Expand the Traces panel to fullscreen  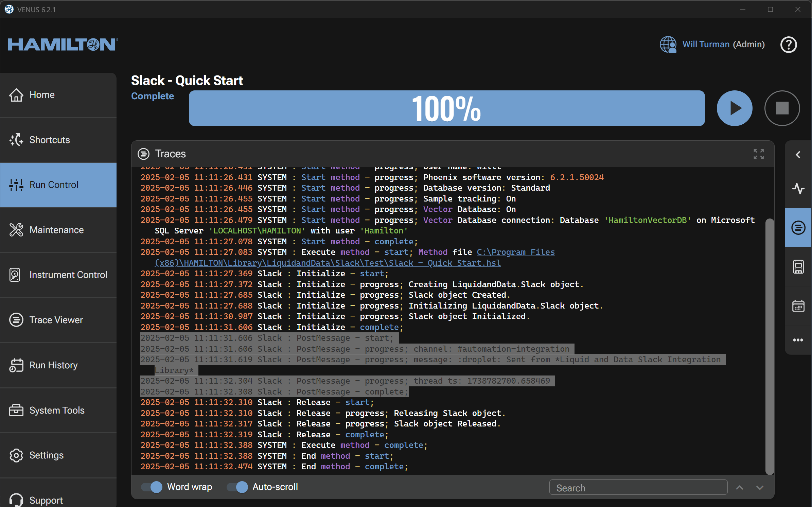point(758,154)
